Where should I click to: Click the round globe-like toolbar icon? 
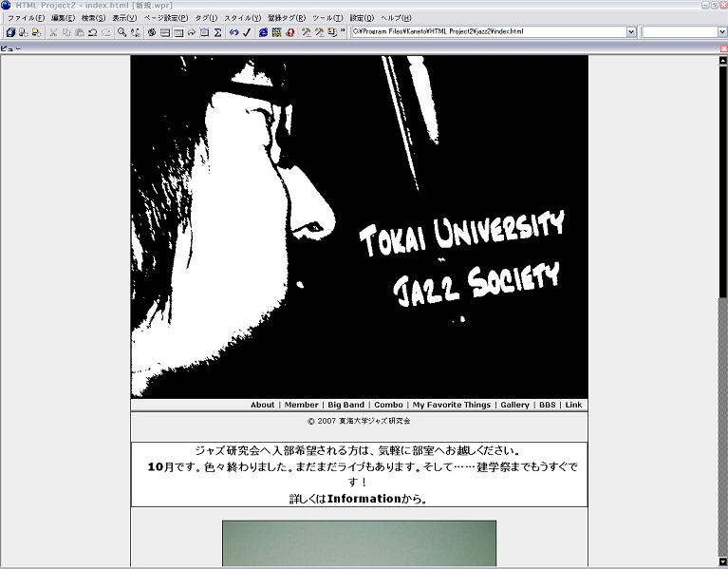point(152,32)
